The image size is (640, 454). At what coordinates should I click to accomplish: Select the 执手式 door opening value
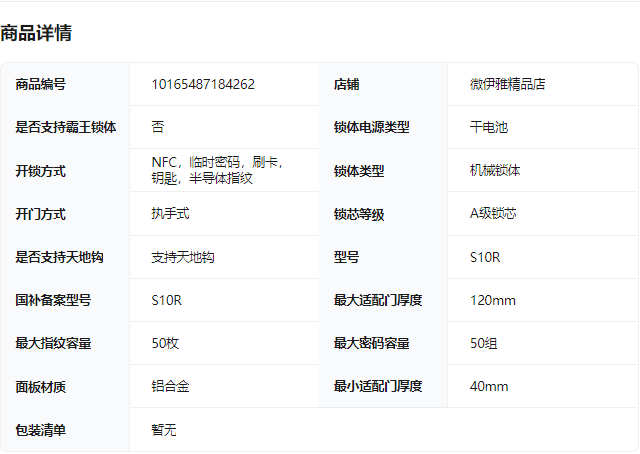point(171,214)
